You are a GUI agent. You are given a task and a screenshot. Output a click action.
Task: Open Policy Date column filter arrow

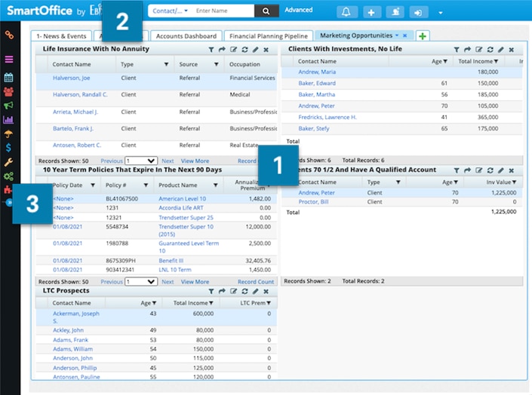pos(93,185)
